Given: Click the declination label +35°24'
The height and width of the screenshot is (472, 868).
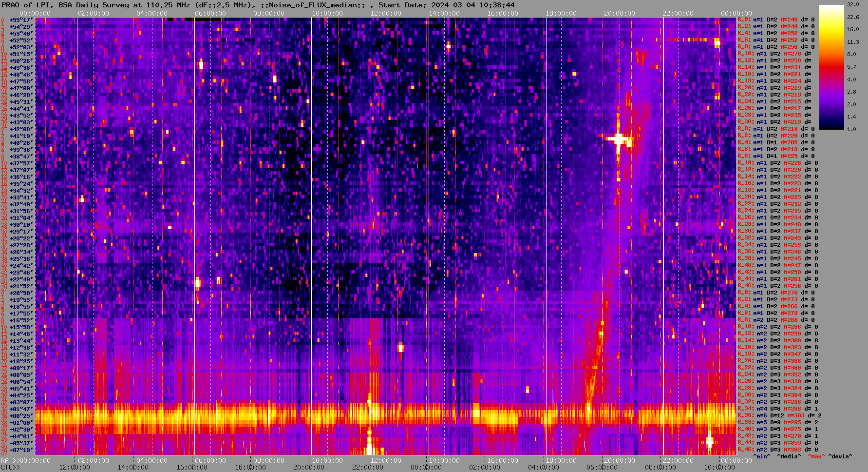Looking at the screenshot, I should pos(21,184).
